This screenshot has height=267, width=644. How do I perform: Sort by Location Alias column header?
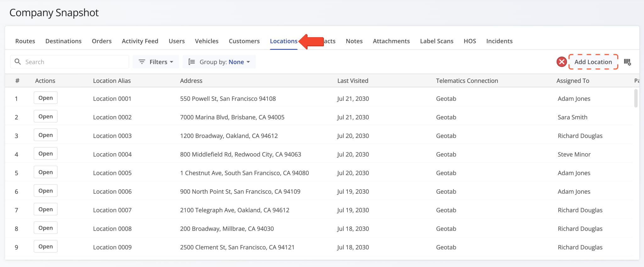click(112, 81)
